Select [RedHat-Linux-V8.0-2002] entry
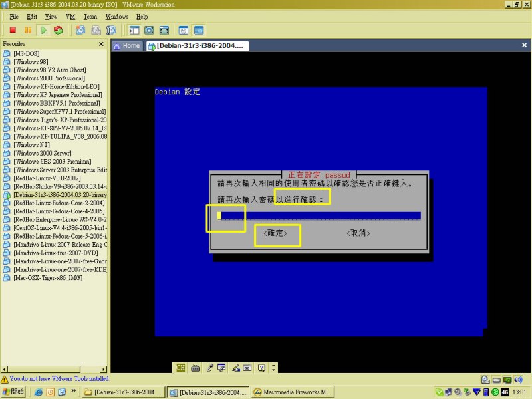The width and height of the screenshot is (532, 399). point(47,178)
